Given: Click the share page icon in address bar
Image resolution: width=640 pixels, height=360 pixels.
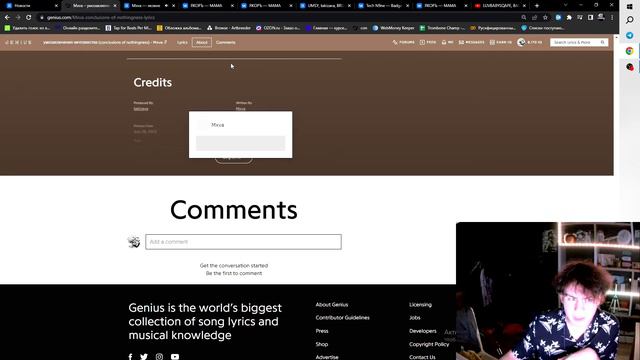Looking at the screenshot, I should 534,18.
